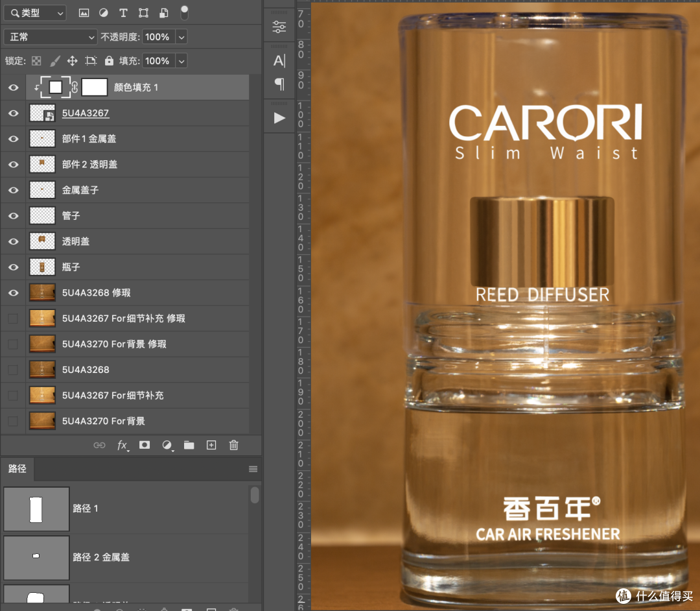Lock layer position

[73, 61]
